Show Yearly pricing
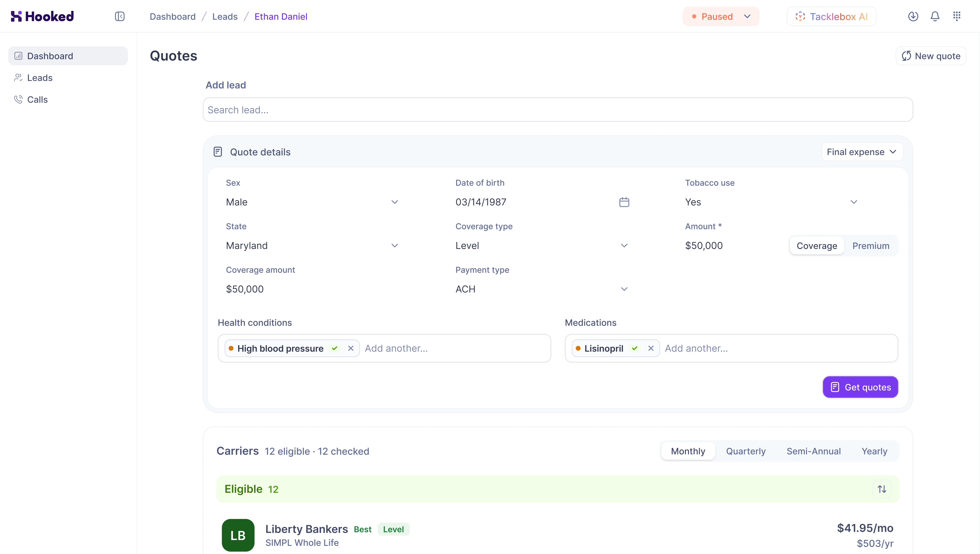The image size is (980, 554). click(874, 451)
